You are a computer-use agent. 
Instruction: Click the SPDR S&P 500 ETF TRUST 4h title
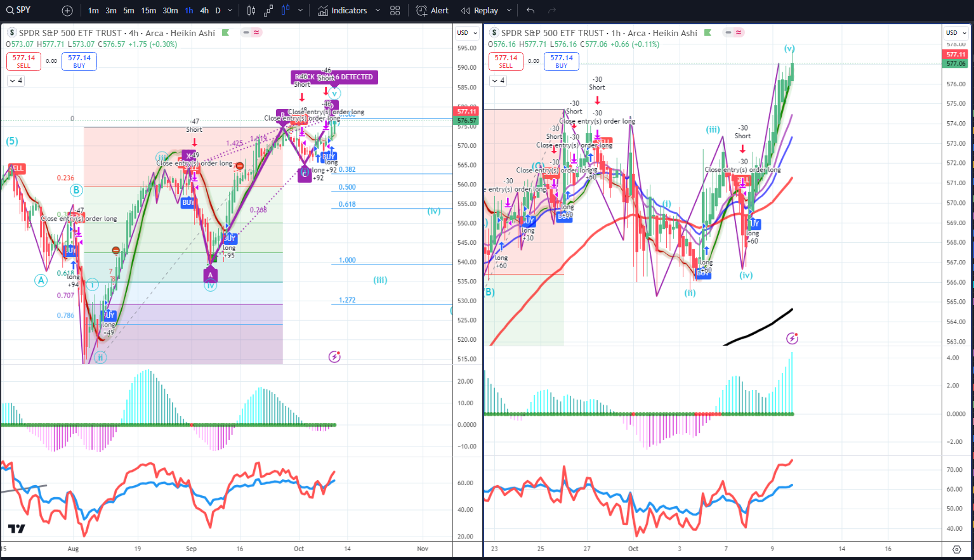(117, 33)
